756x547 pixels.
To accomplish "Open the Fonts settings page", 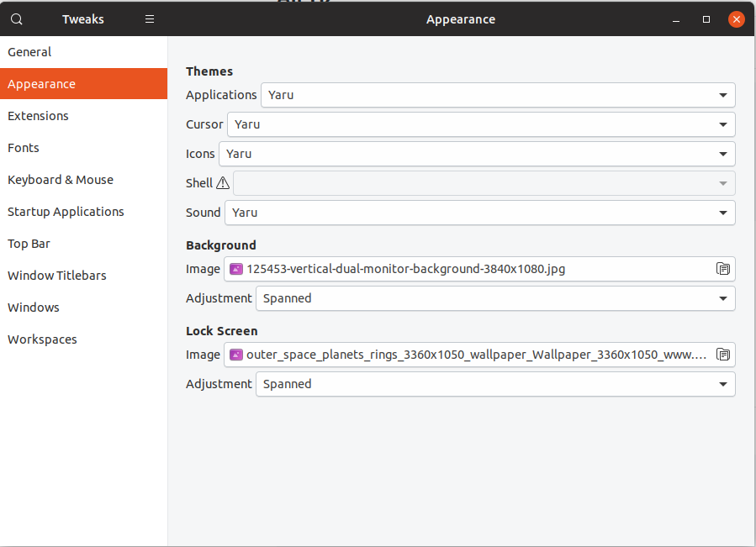I will pyautogui.click(x=24, y=148).
